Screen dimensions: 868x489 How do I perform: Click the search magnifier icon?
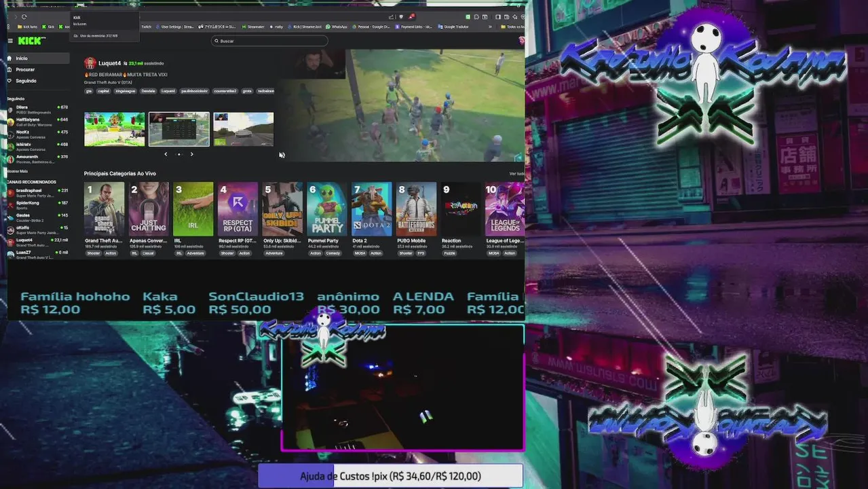216,41
